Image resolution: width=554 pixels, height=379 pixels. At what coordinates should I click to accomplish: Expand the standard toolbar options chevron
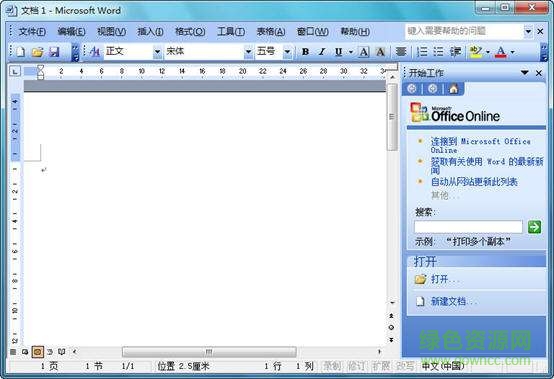pos(76,52)
